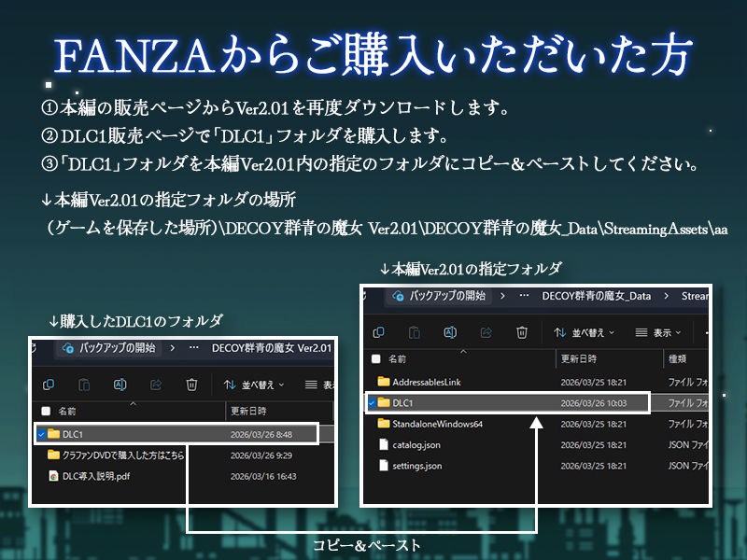Click the Paste icon in the Ver2.01 window toolbar

tap(414, 332)
